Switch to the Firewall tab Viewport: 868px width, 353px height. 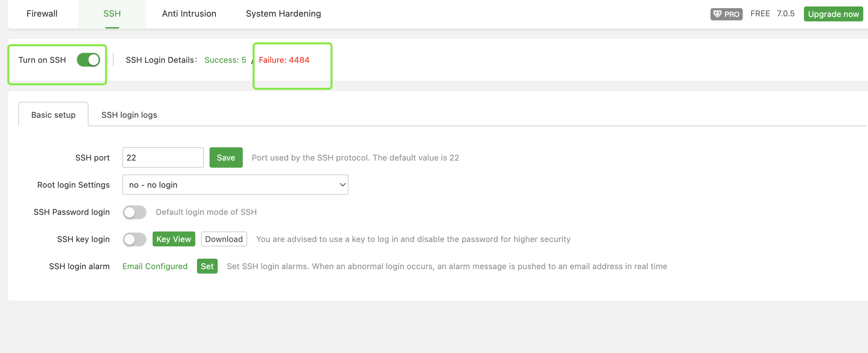point(42,14)
